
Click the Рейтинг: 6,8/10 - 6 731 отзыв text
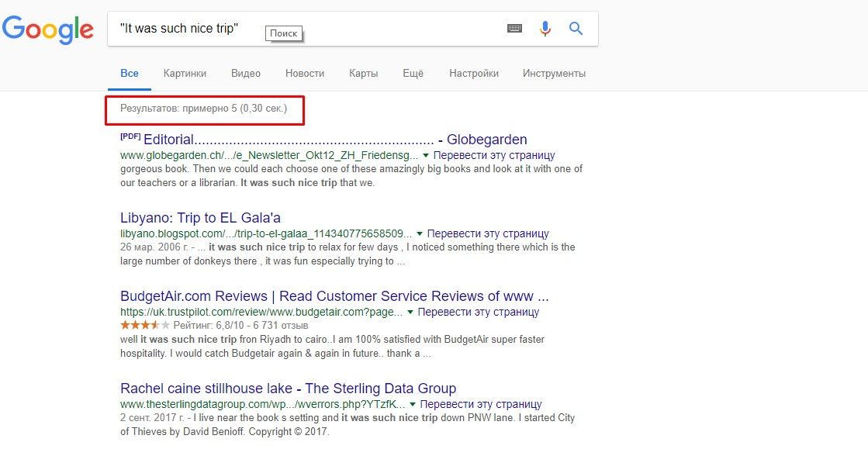pos(240,326)
